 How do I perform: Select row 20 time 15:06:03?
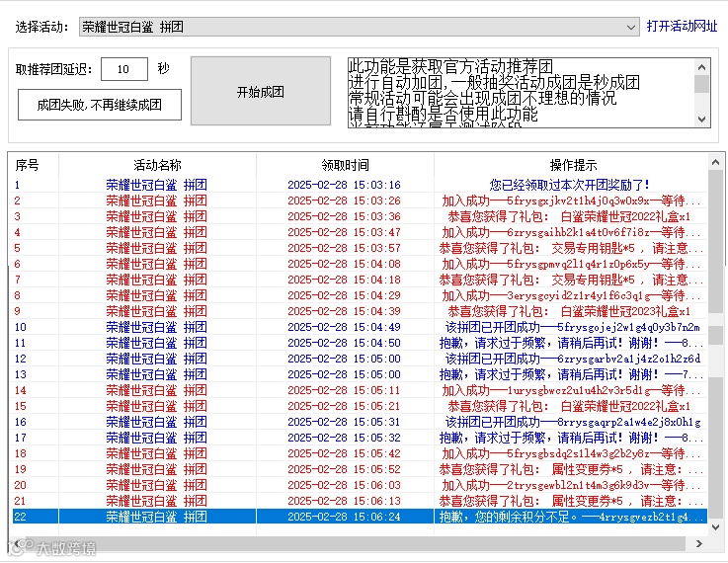tap(344, 485)
